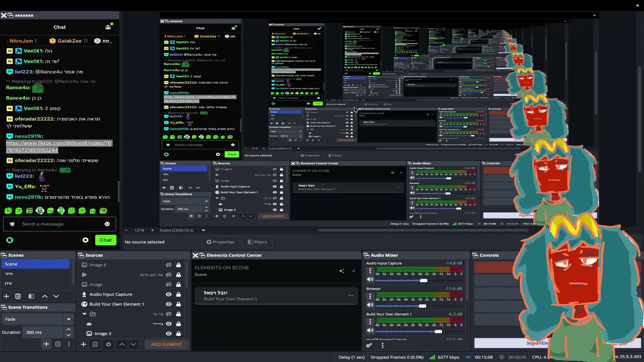Mute Audio Input Capture in mixer
This screenshot has width=644, height=362.
370,280
